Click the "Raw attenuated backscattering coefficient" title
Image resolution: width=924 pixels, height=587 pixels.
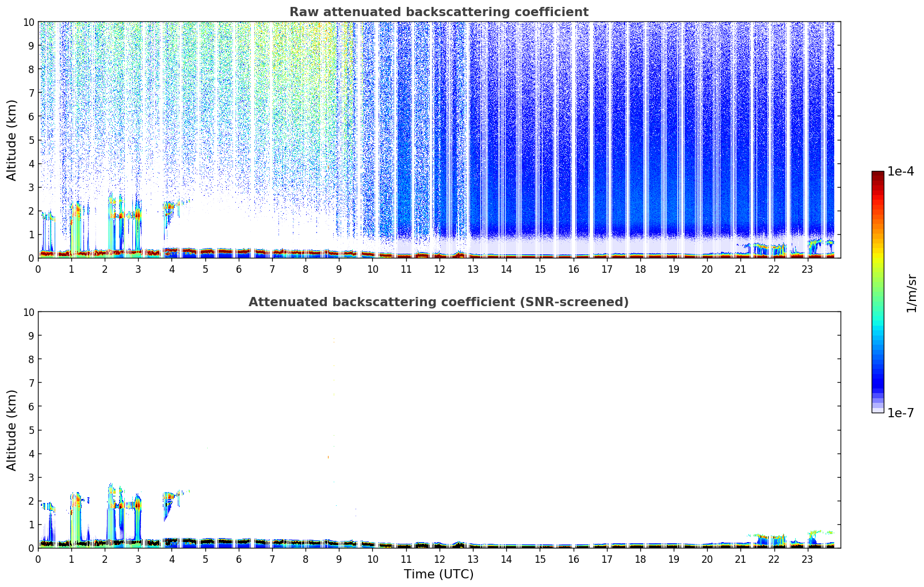point(438,12)
